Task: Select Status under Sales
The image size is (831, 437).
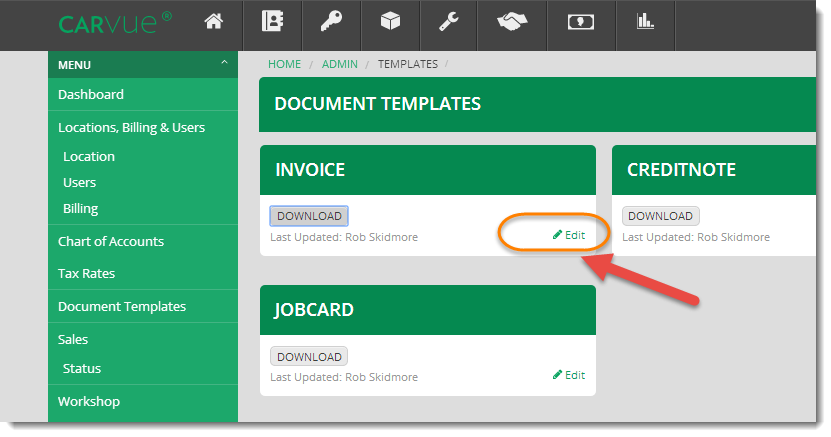Action: [x=82, y=368]
